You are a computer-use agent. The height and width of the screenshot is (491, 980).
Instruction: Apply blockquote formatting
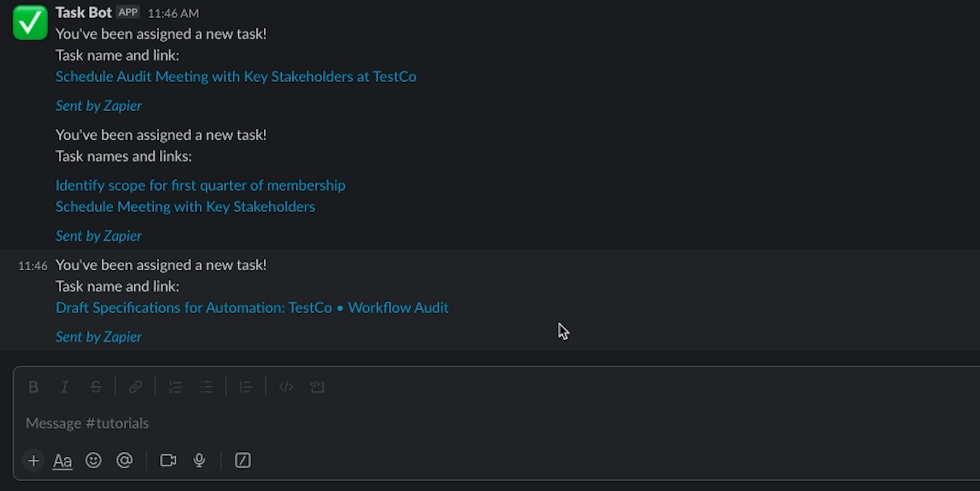point(246,387)
